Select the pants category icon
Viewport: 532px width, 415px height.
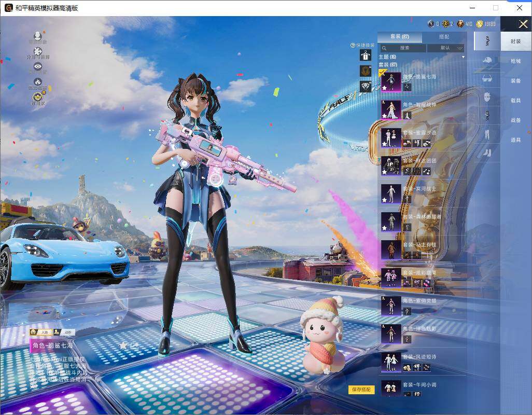[x=487, y=134]
